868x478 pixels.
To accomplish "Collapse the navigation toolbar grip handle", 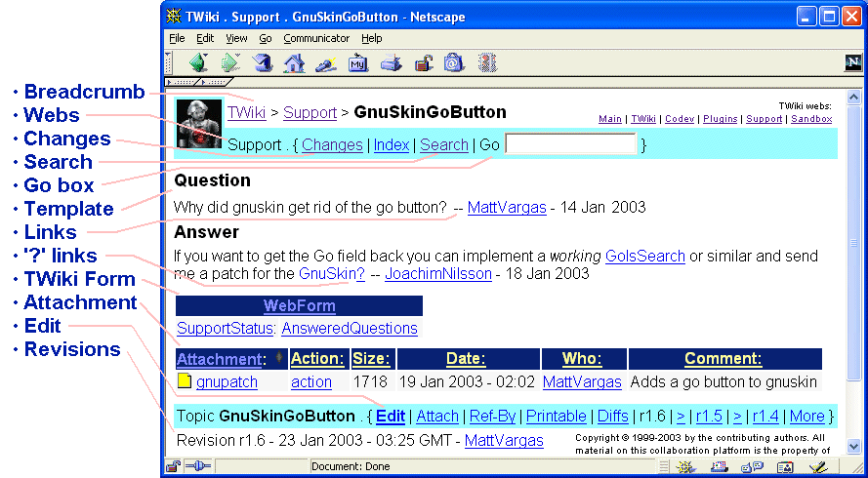I will point(169,63).
